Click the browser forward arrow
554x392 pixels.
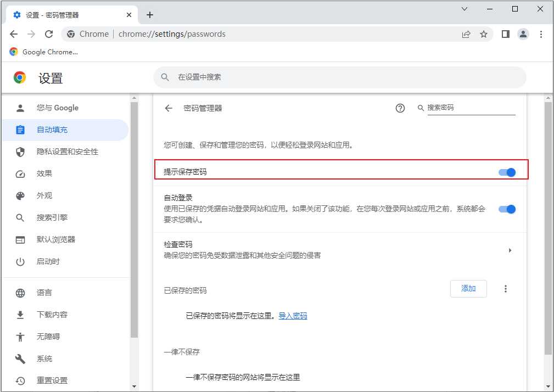tap(31, 34)
